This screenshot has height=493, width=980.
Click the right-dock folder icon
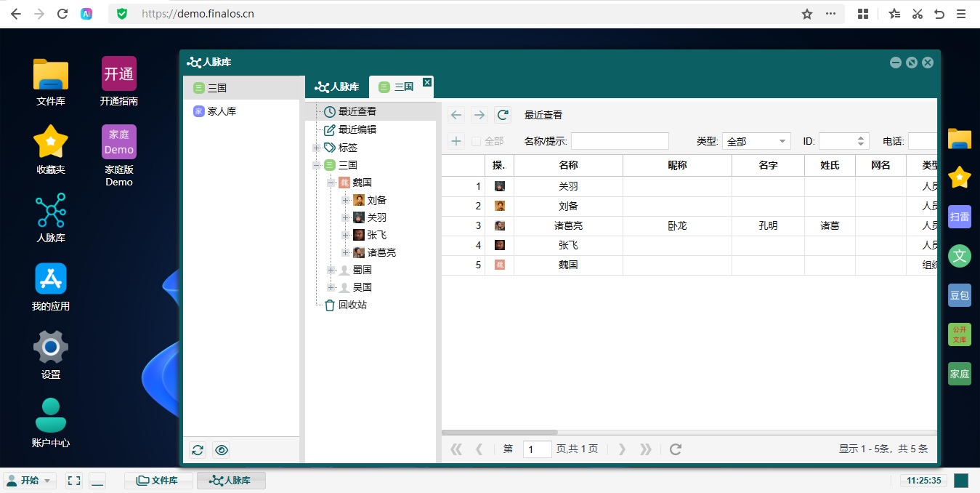pyautogui.click(x=960, y=138)
